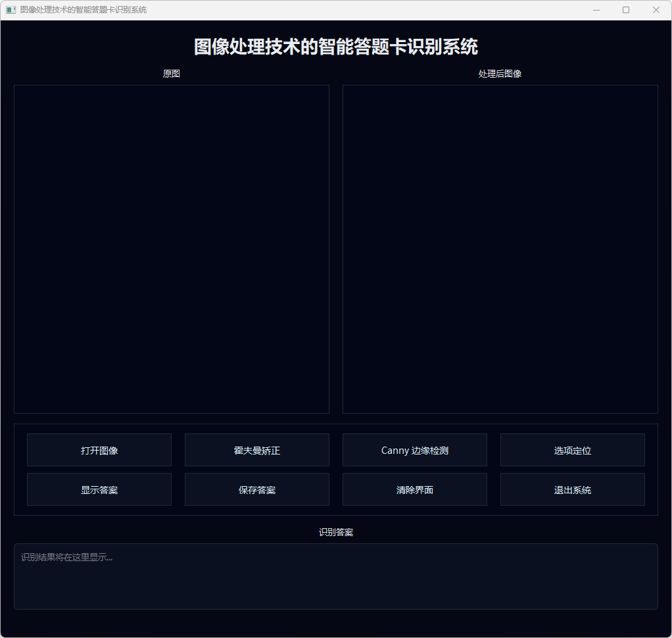
Task: Exit using the 退出系统 button
Action: tap(573, 490)
